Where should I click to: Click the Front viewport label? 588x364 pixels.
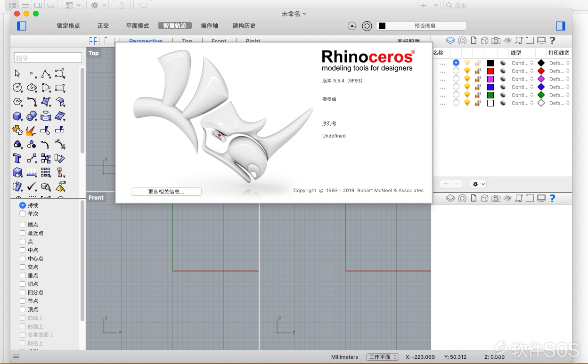click(96, 198)
